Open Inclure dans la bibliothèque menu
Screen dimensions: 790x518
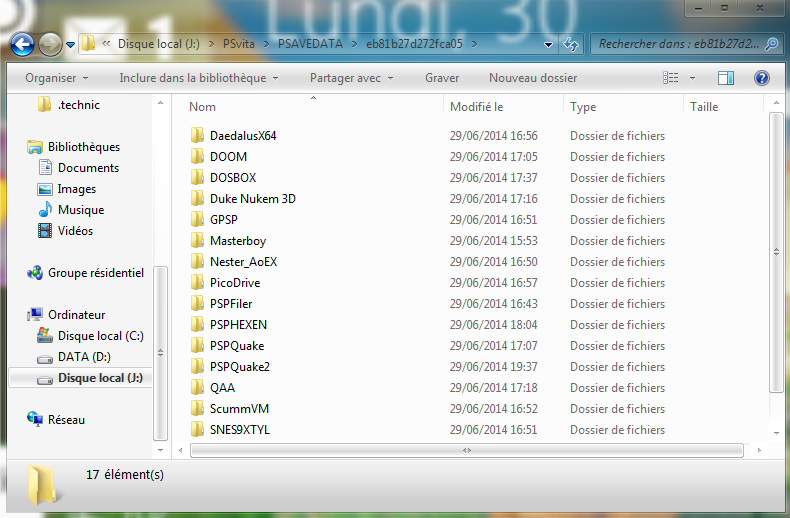[x=199, y=78]
